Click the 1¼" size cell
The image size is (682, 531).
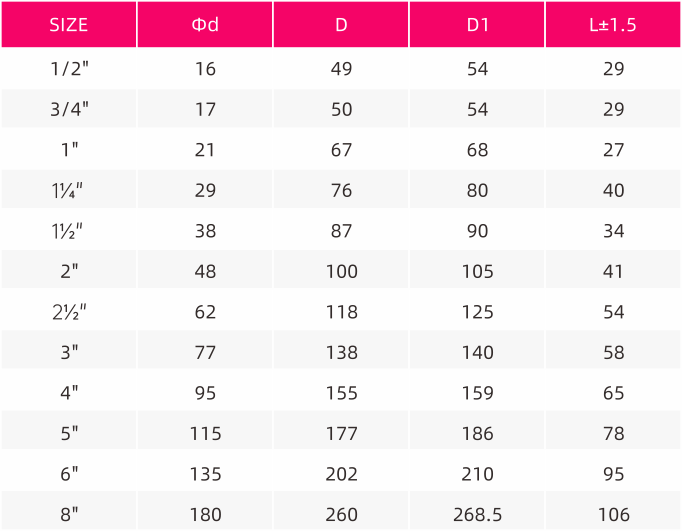(67, 190)
